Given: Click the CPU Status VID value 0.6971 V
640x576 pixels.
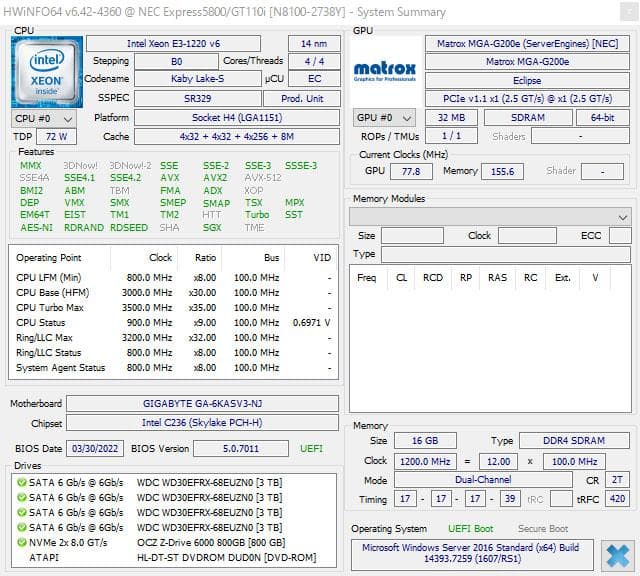Looking at the screenshot, I should point(311,322).
